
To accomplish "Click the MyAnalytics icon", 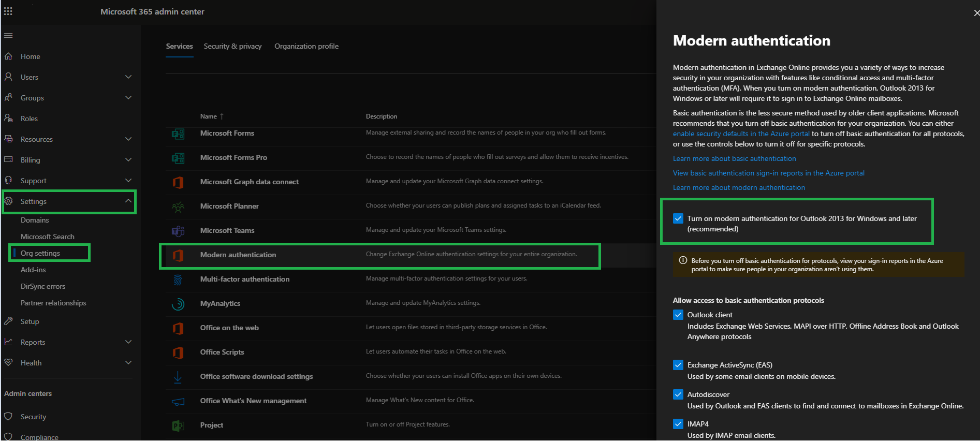I will click(178, 304).
